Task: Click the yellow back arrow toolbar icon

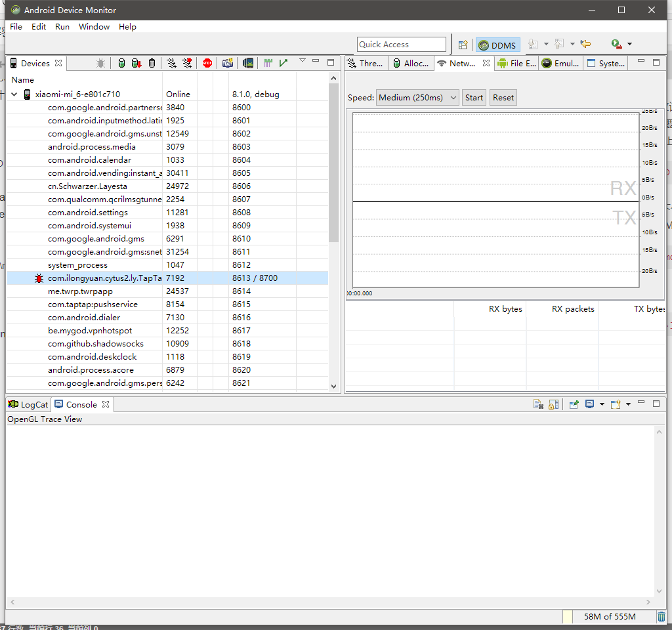Action: 585,44
